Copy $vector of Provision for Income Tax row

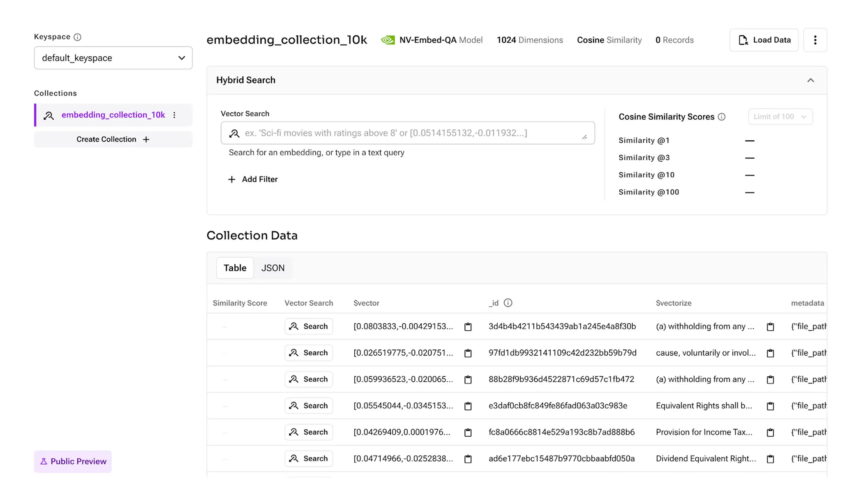[468, 433]
